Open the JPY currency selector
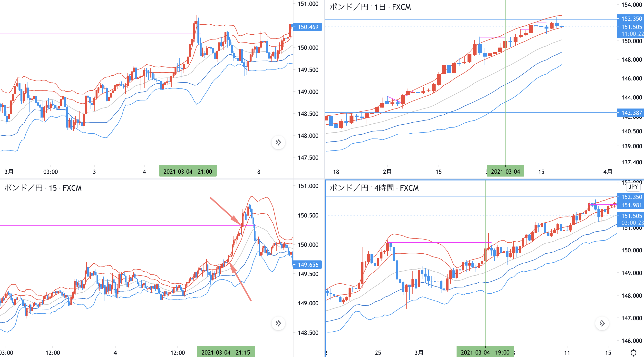Screen dimensions: 644x357 (633, 187)
